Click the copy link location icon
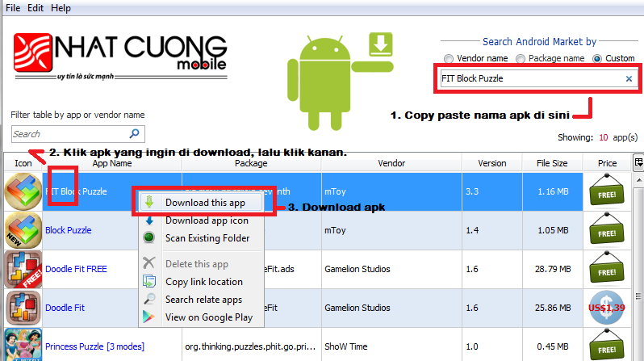 pyautogui.click(x=148, y=281)
